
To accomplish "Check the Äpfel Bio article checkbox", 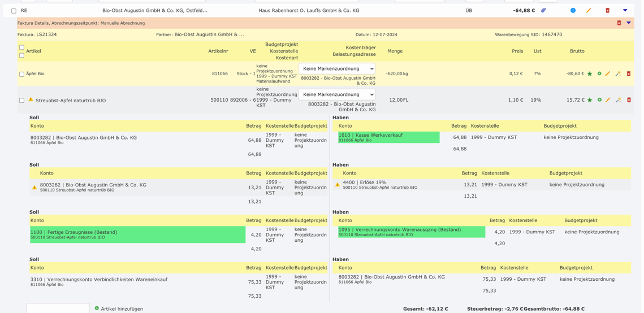I will pos(21,74).
